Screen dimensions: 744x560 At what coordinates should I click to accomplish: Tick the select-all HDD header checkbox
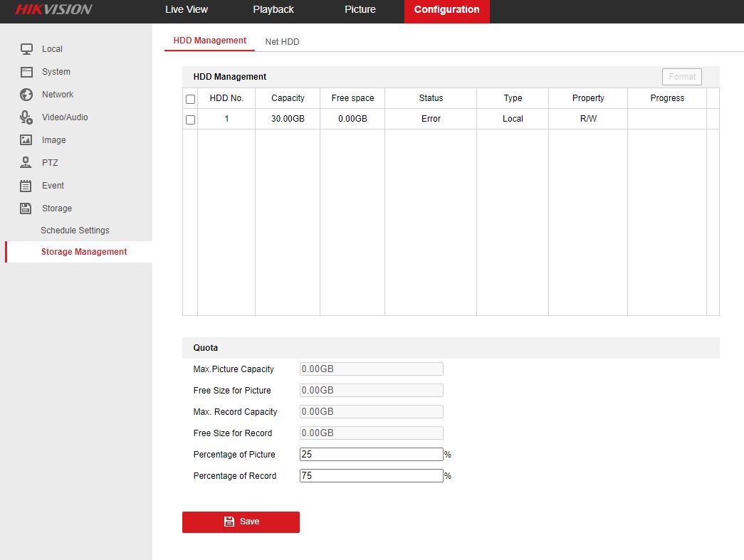[x=190, y=99]
